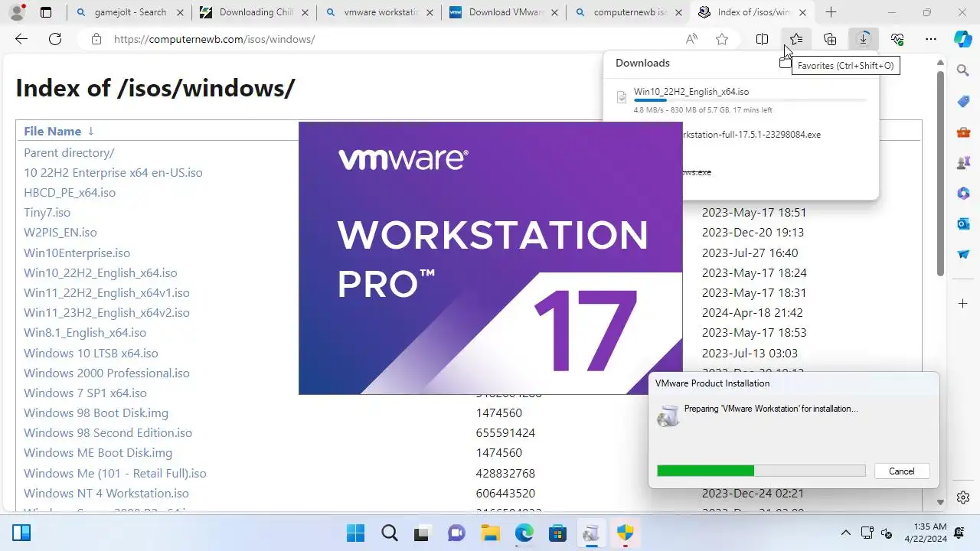Add a sidebar app with the plus icon

(963, 304)
